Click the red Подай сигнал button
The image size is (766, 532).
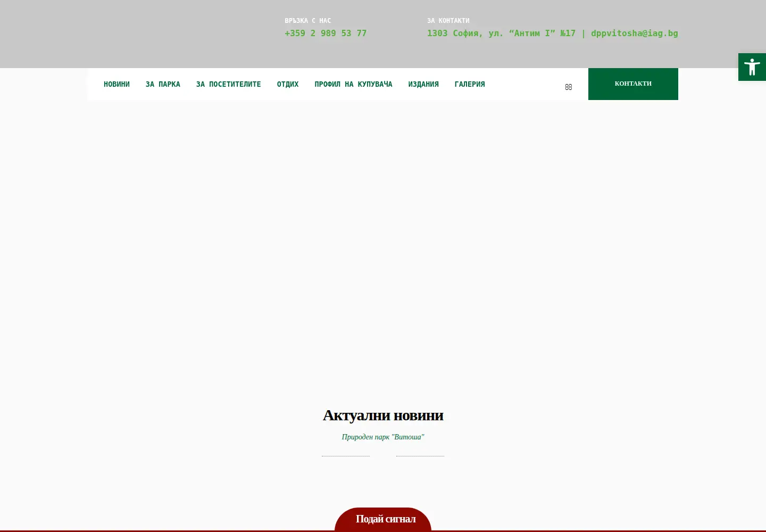pos(383,519)
